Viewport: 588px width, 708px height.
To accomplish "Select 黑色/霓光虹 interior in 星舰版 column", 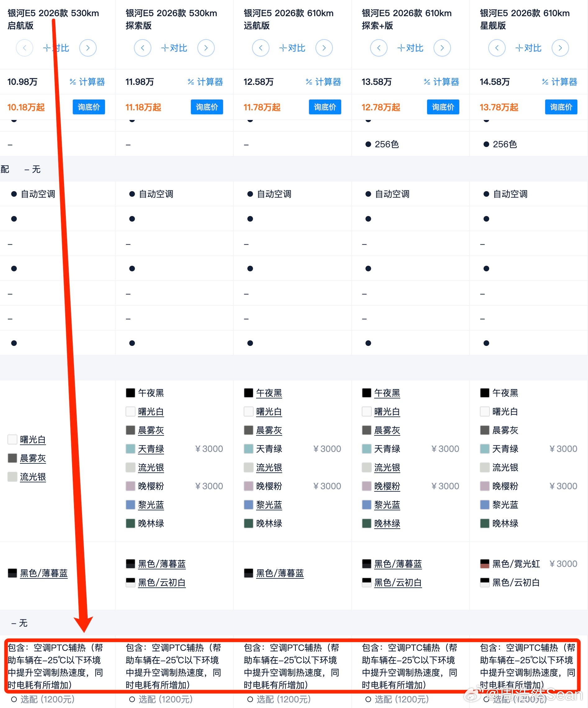I will tap(510, 564).
